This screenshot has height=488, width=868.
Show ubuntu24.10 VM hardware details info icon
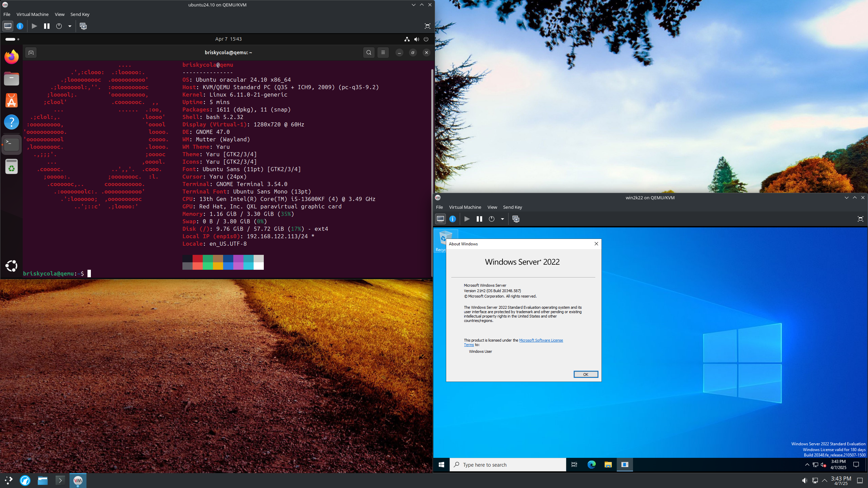[x=20, y=26]
